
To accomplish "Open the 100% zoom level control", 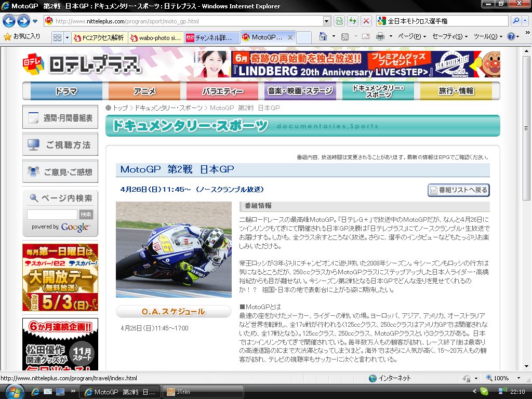I will tap(498, 378).
